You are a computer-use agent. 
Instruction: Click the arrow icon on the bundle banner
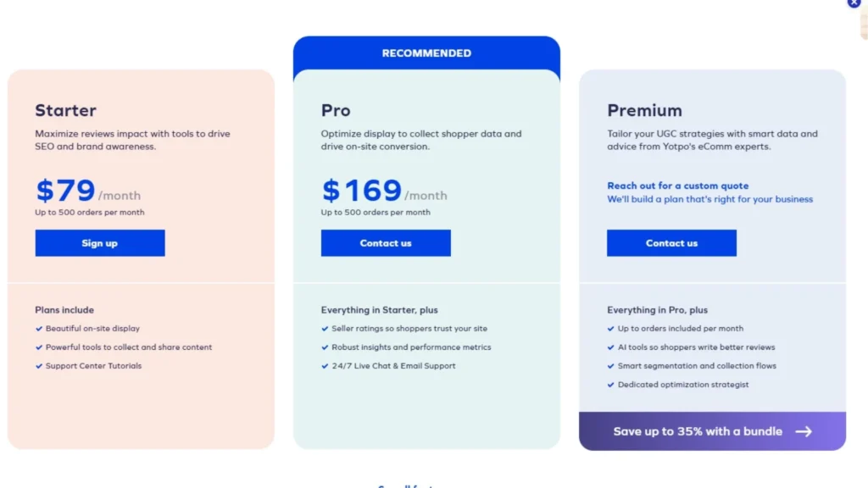(804, 431)
